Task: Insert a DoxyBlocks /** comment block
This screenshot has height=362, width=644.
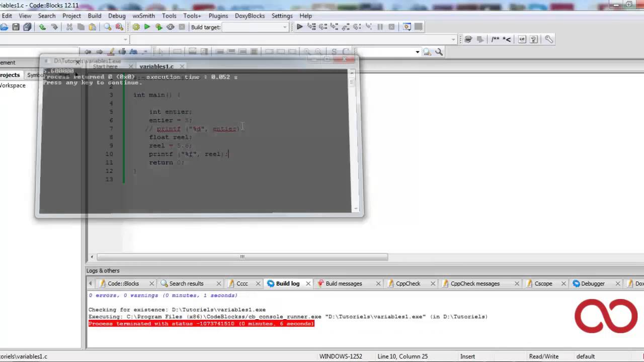Action: [496, 39]
